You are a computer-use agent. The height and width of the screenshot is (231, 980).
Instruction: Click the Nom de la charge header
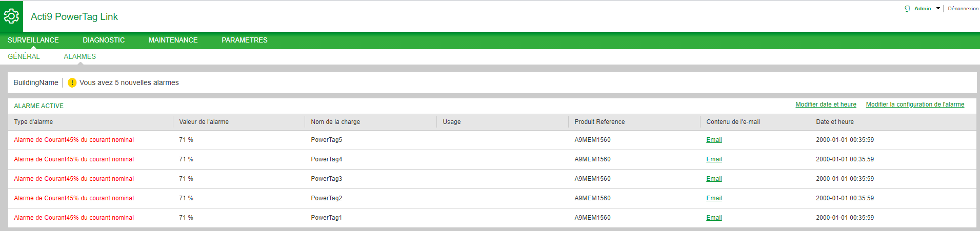(335, 122)
